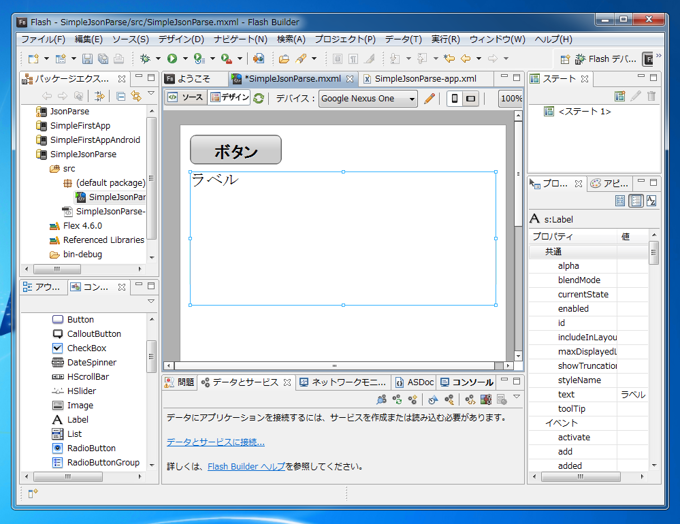Open the プロジェクト(P) menu
Screen dimensions: 680x524
pos(345,39)
